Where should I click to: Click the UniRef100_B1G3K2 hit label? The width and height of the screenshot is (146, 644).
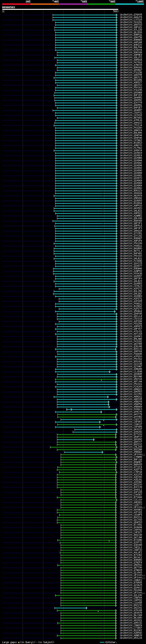131,630
